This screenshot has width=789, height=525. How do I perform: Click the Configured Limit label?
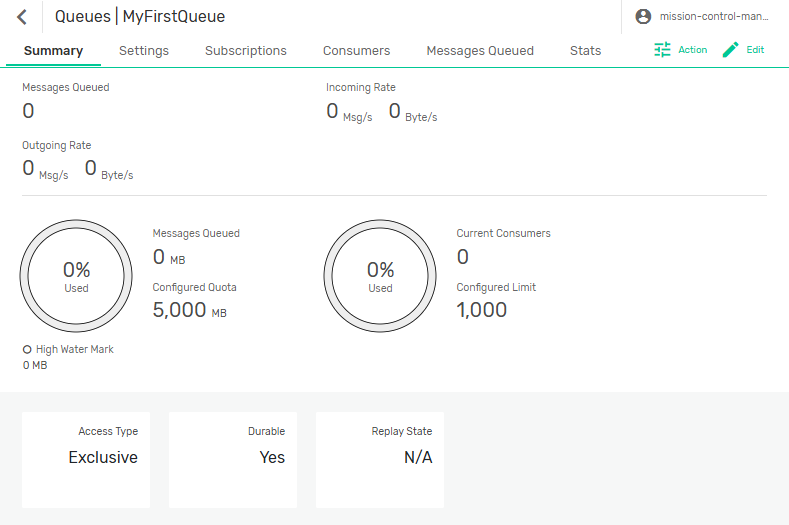pyautogui.click(x=496, y=287)
